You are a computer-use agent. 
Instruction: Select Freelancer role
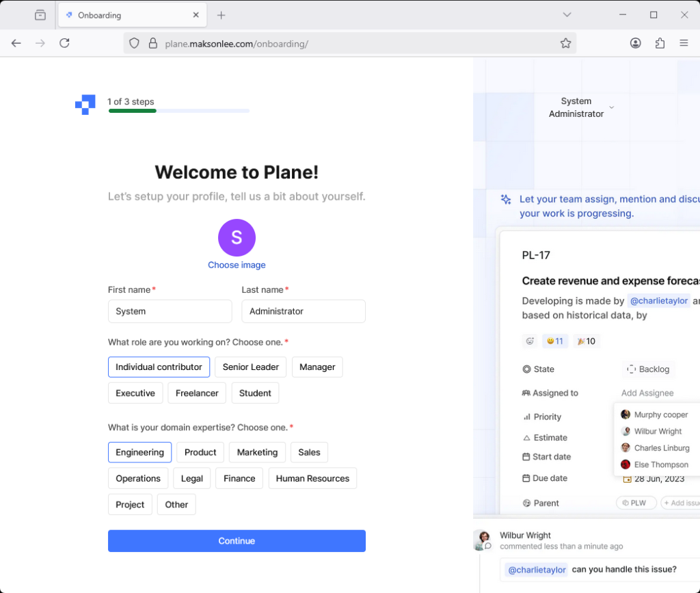197,393
